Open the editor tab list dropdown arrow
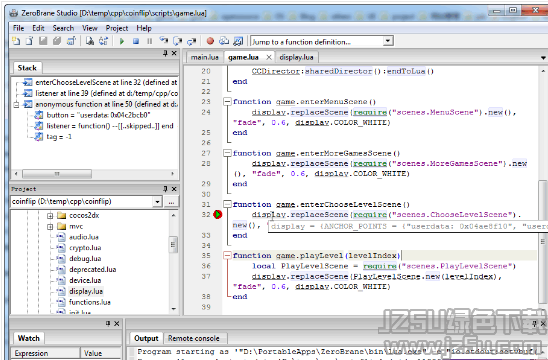The image size is (548, 360). tap(543, 58)
